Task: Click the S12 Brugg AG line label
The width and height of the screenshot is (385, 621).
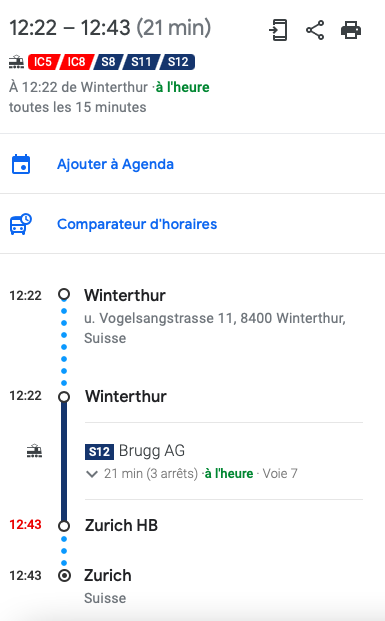Action: (135, 451)
